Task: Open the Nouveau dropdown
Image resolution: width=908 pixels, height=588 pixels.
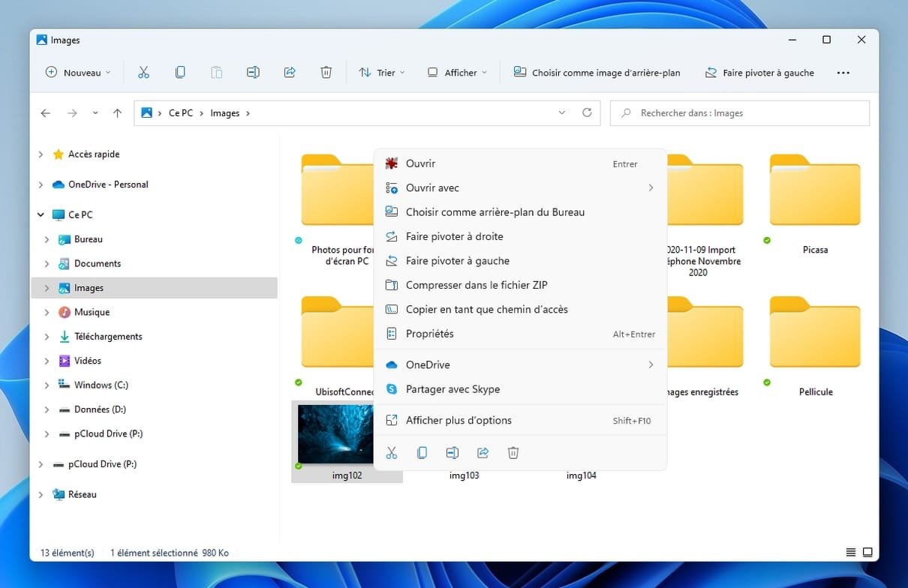Action: pos(78,73)
